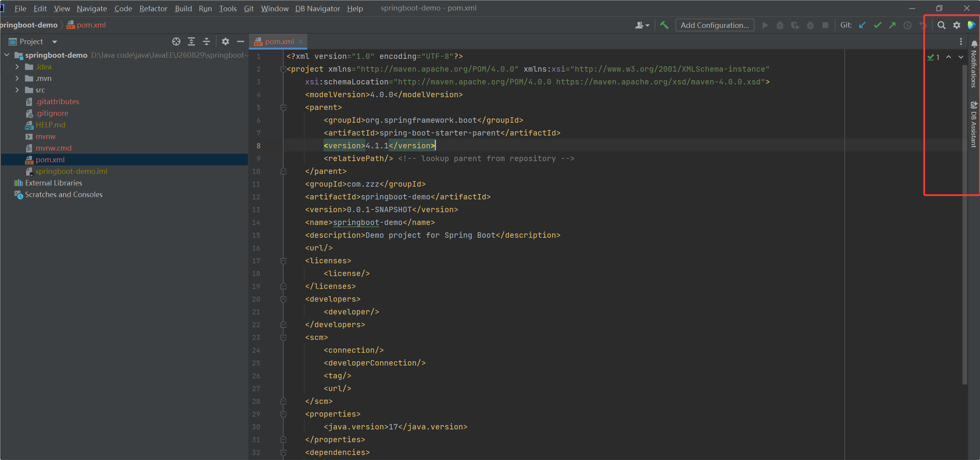Viewport: 980px width, 460px height.
Task: Click Add Configuration button
Action: (715, 25)
